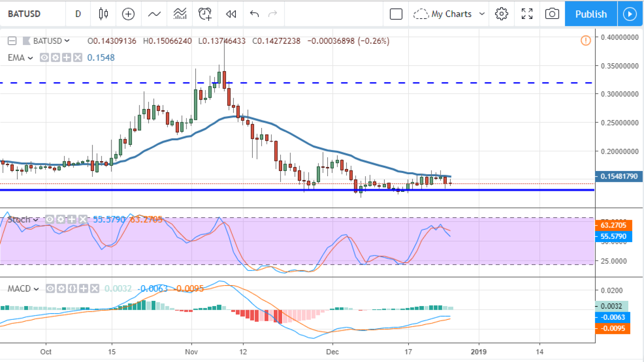Take a chart snapshot with camera icon
The image size is (644, 362).
(552, 14)
